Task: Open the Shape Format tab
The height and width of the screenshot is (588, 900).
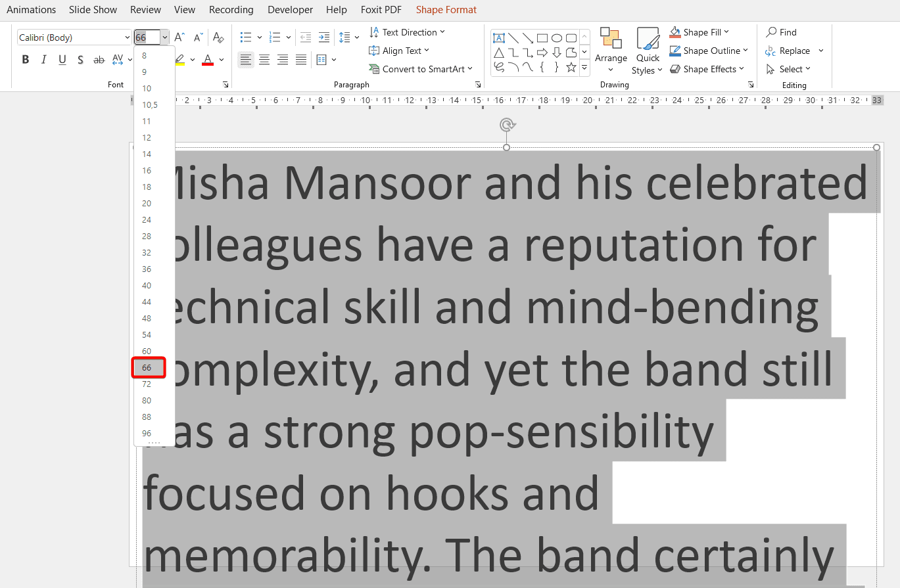Action: point(446,10)
